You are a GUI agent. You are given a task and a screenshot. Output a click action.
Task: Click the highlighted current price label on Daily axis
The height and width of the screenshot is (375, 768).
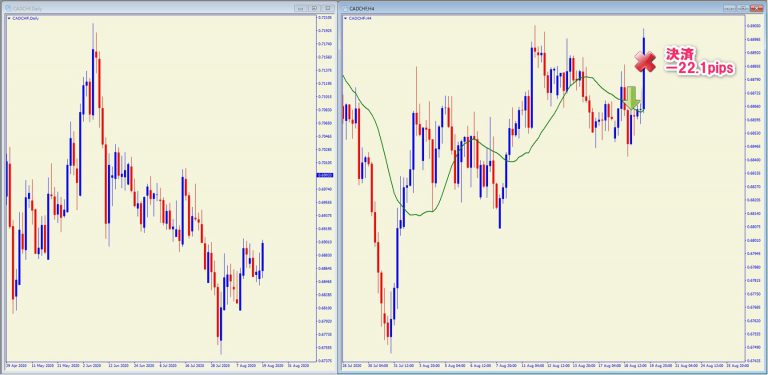coord(325,175)
